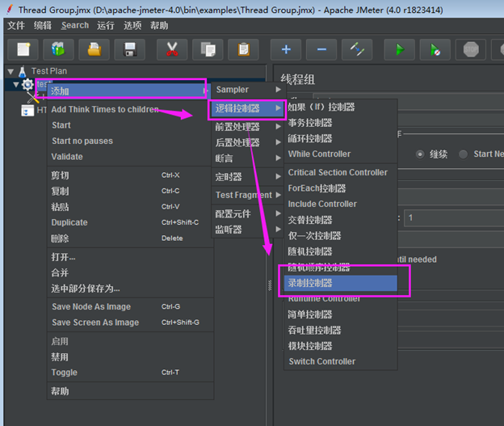Expand the 监听器 submenu
Image resolution: width=504 pixels, height=426 pixels.
coord(247,230)
